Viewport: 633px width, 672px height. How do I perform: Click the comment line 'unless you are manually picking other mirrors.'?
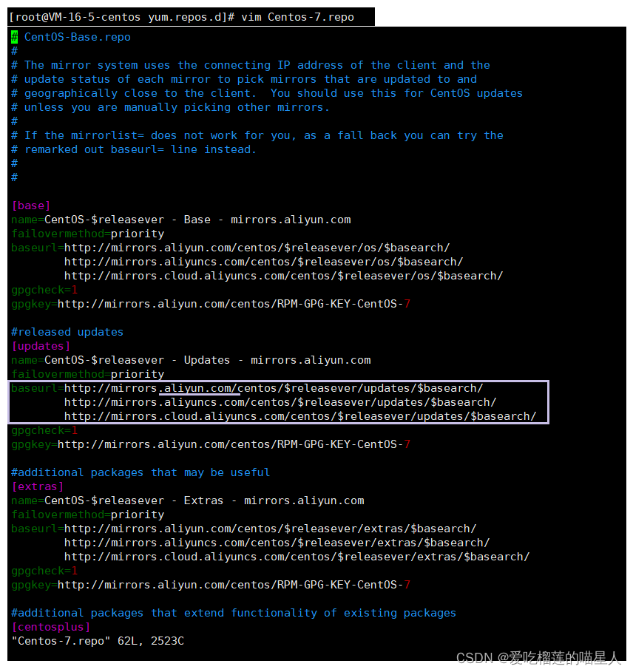[x=170, y=108]
